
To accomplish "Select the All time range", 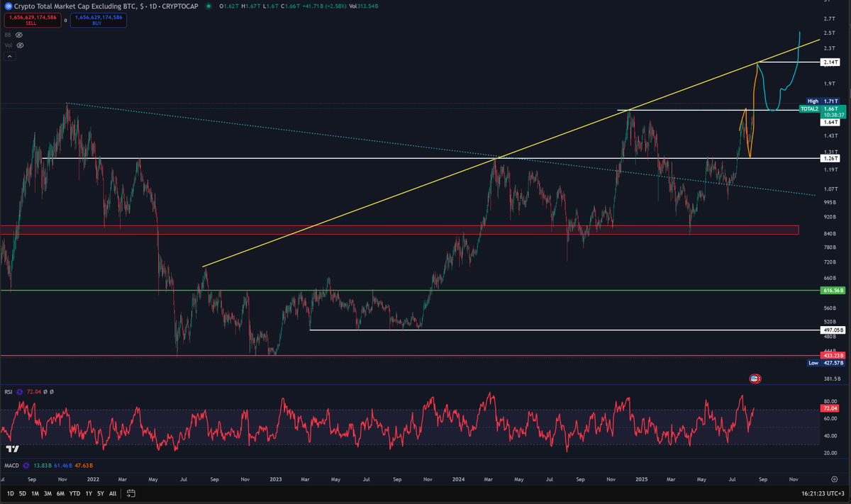I will [x=113, y=493].
